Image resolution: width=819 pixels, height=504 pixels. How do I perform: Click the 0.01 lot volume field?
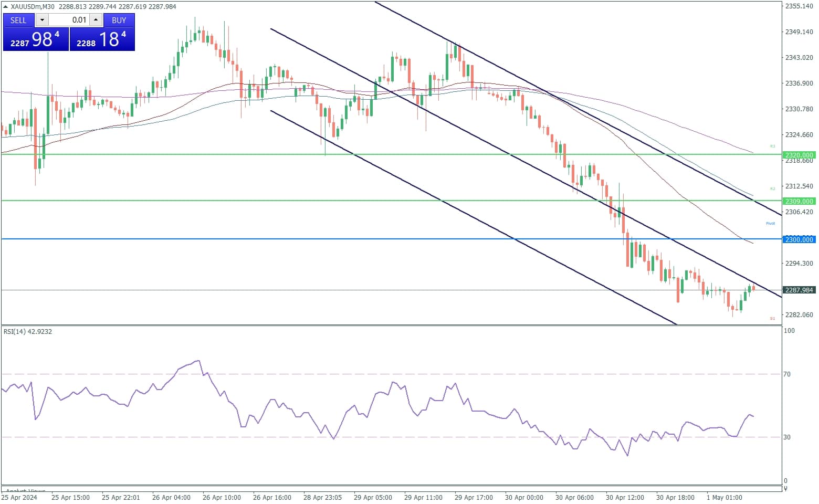[69, 20]
